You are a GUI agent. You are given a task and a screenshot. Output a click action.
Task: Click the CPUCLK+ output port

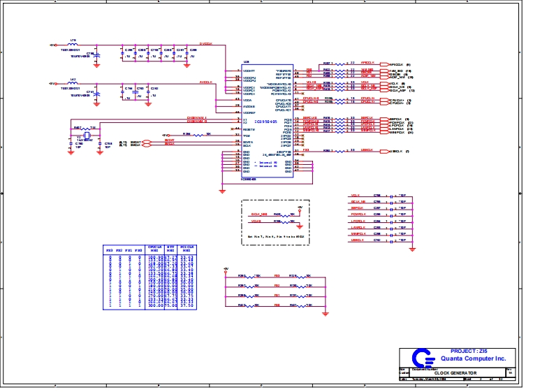click(x=385, y=99)
